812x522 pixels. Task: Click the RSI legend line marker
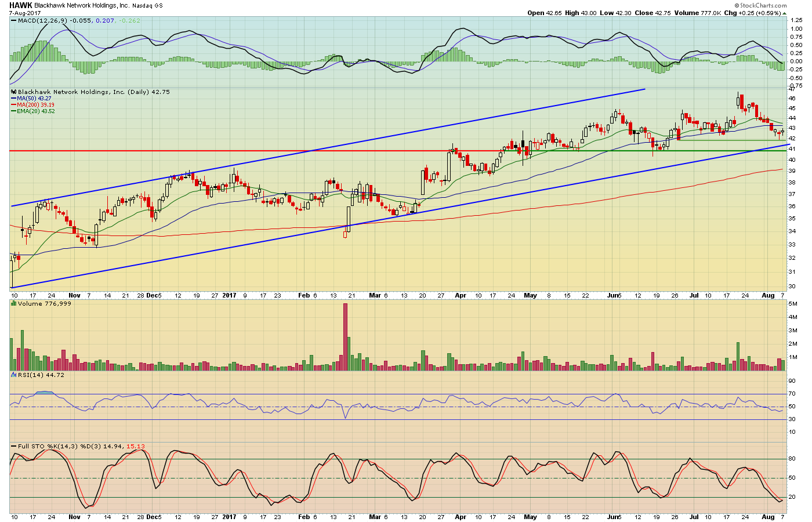13,375
